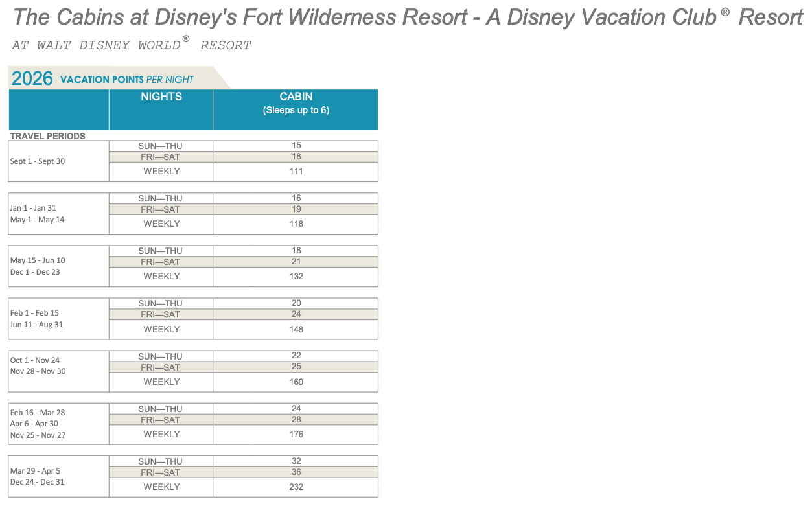Click the weekly value 111
Screen dimensions: 812x506
pos(296,172)
